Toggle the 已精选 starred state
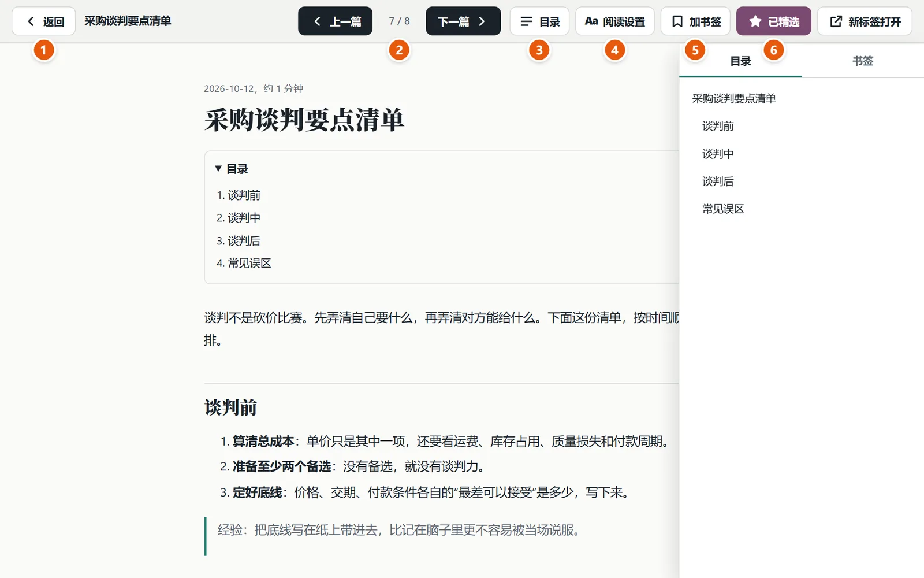Viewport: 924px width, 578px height. 774,21
